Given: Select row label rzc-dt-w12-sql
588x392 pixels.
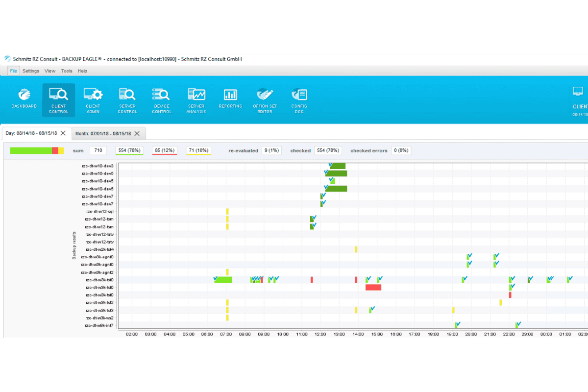Looking at the screenshot, I should point(100,212).
